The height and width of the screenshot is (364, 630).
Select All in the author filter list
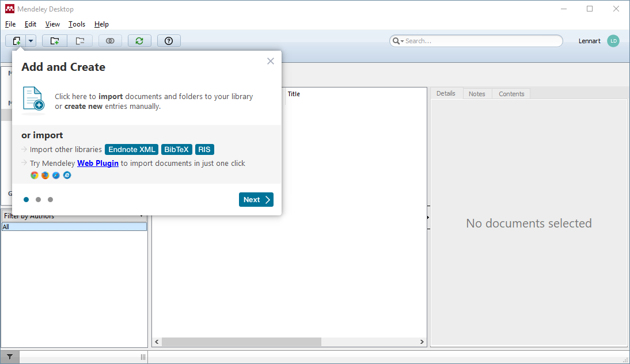pos(74,227)
